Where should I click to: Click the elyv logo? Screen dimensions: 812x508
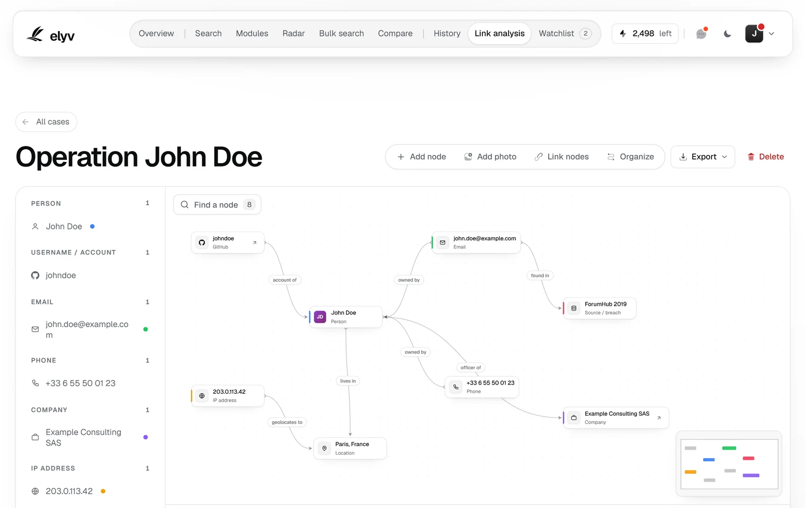point(50,34)
